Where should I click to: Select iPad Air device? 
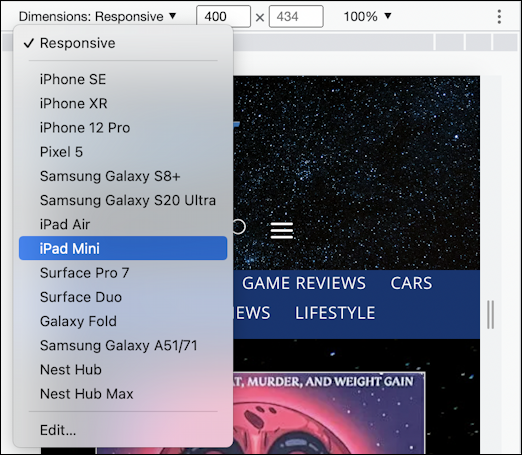point(123,224)
